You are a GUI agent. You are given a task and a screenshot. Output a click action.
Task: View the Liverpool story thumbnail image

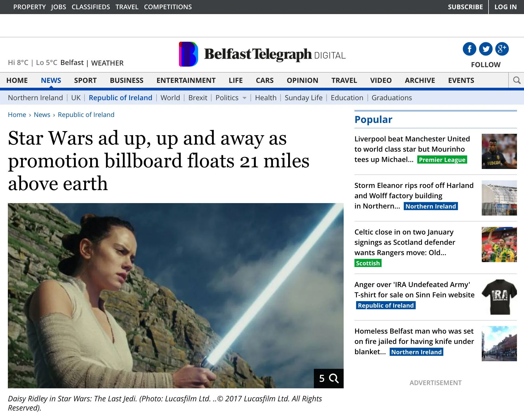[x=499, y=151]
